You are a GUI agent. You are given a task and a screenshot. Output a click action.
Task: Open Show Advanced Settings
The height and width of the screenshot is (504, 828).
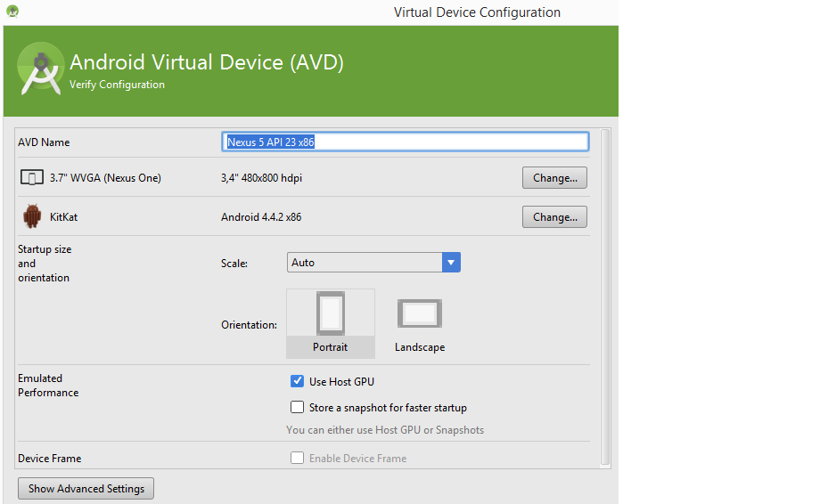pyautogui.click(x=86, y=489)
